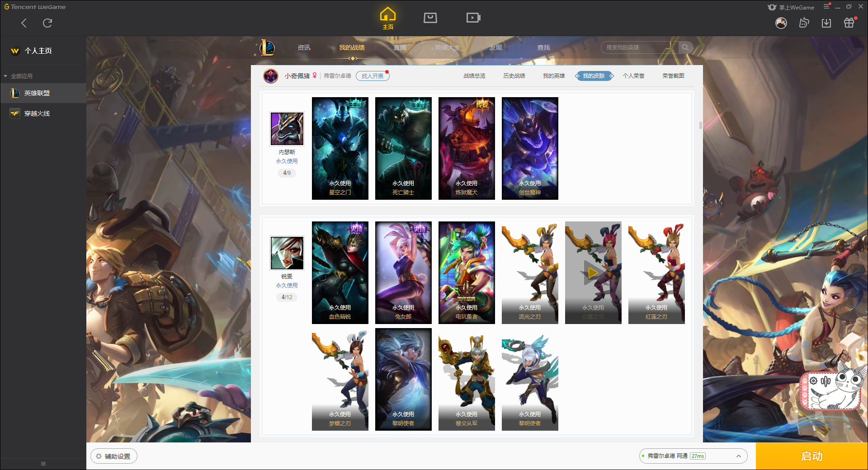This screenshot has height=470, width=868.
Task: Expand the 弗雷尔卓德 网通 server dropdown
Action: (x=693, y=456)
